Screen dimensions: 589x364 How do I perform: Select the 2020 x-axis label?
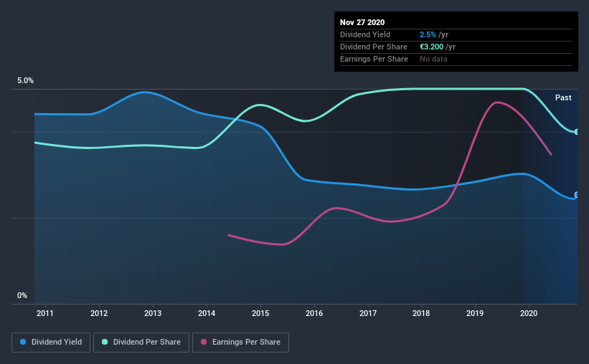point(529,313)
